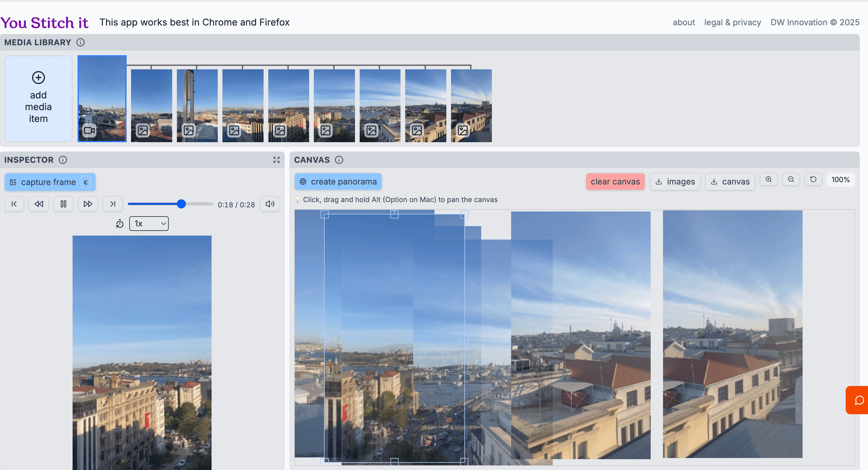Screen dimensions: 868x470
Task: Click the video timeline slider
Action: 170,204
